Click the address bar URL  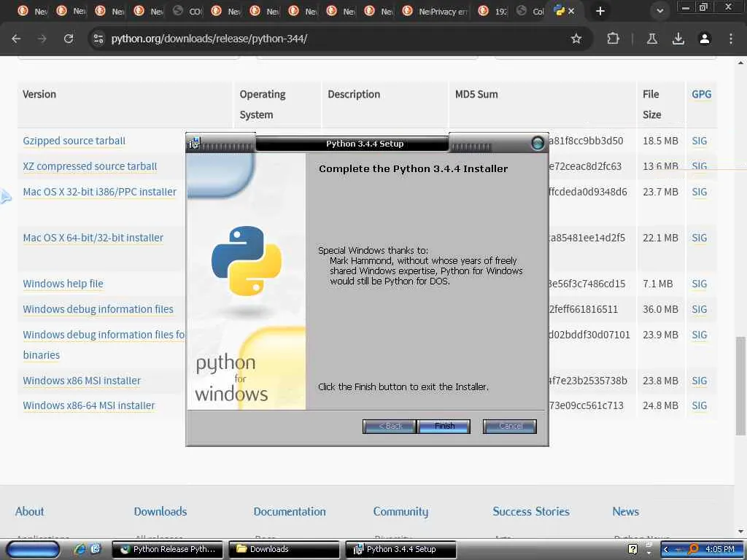pyautogui.click(x=209, y=39)
